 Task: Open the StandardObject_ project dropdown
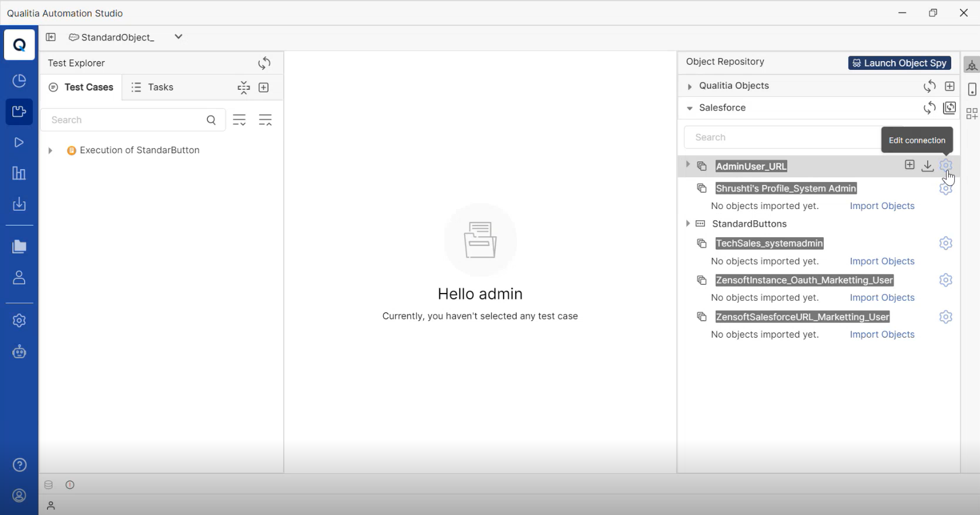179,37
